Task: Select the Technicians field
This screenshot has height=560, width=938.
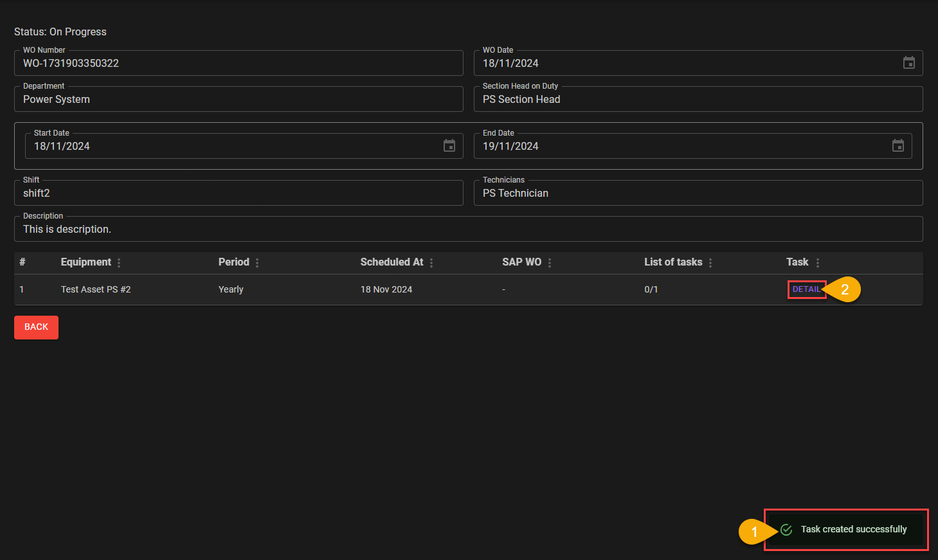Action: [698, 194]
